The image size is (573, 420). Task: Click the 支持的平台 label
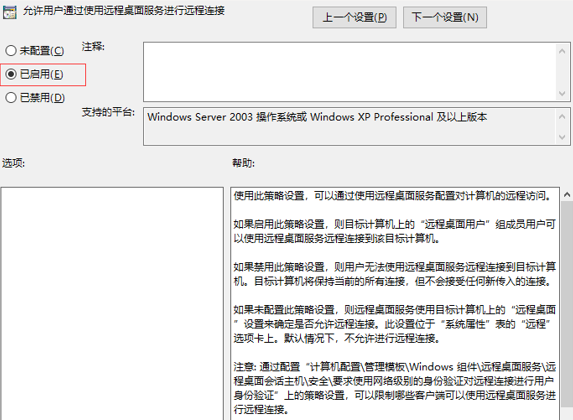coord(108,112)
